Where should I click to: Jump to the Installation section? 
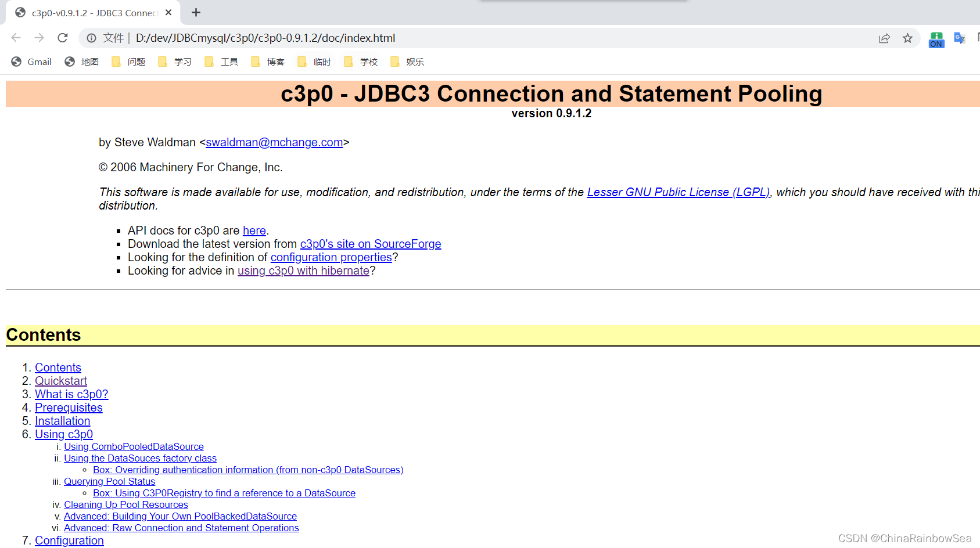tap(63, 421)
